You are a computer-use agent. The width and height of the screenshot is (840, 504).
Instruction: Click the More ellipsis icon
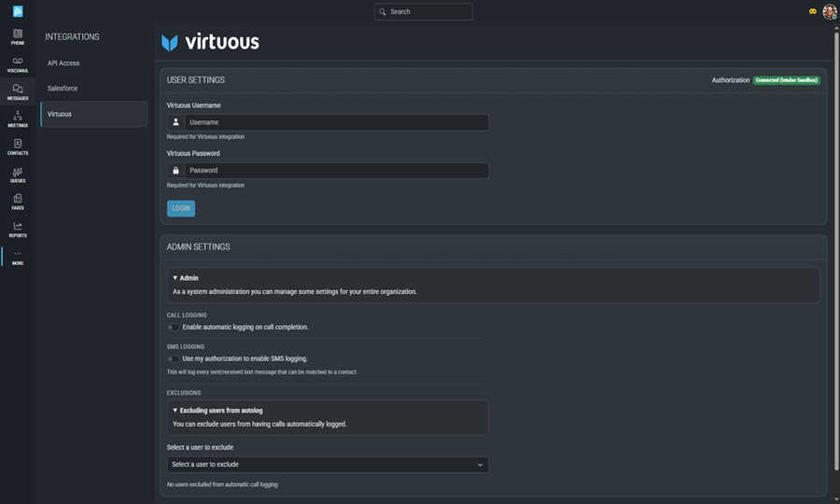pyautogui.click(x=18, y=256)
